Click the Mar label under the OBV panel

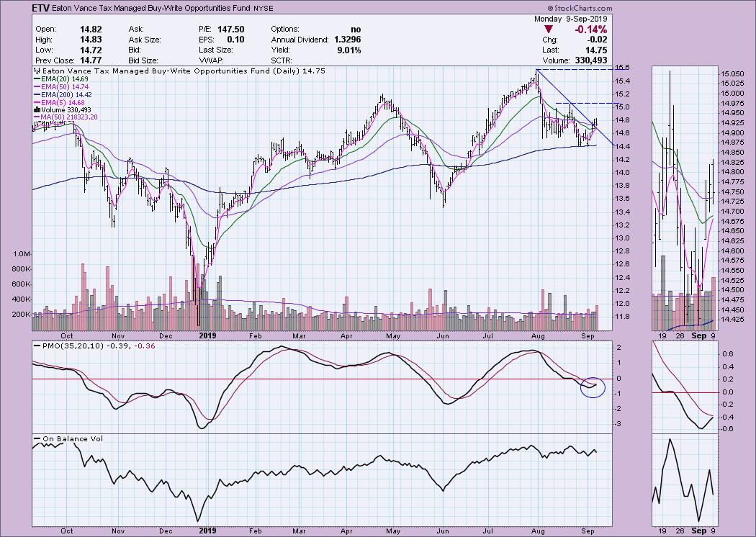300,531
